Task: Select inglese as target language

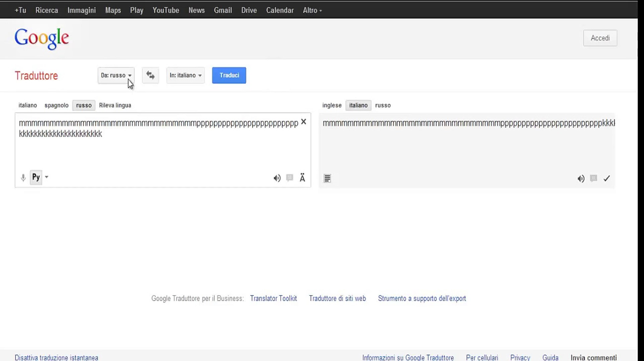Action: (332, 105)
